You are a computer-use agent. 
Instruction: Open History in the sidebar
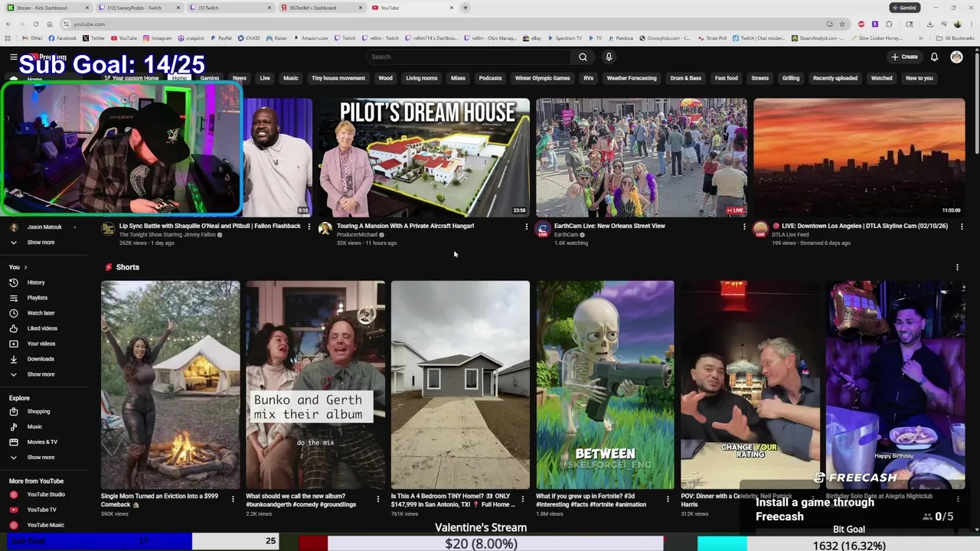(36, 282)
